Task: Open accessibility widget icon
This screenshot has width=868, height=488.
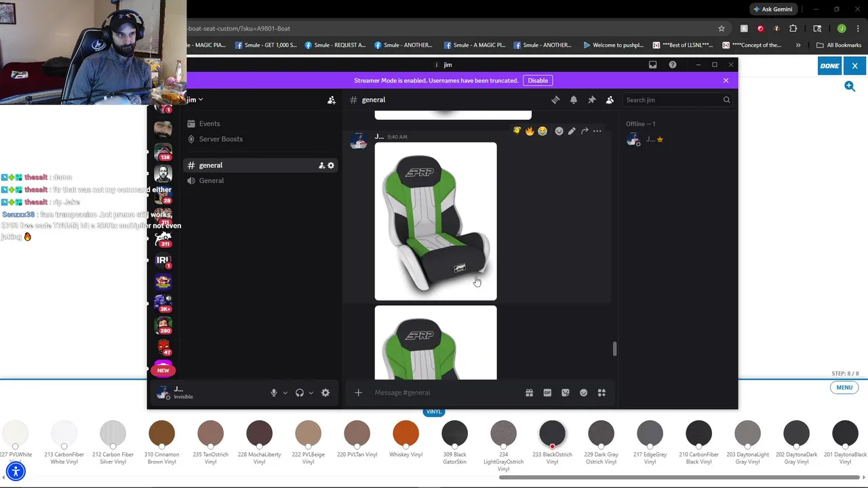Action: point(16,471)
